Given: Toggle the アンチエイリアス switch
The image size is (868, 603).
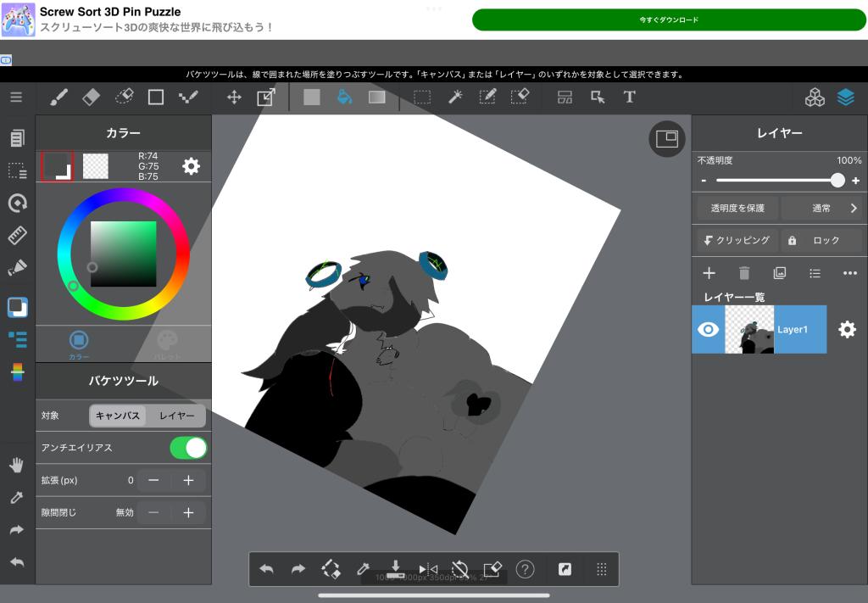Looking at the screenshot, I should (188, 448).
